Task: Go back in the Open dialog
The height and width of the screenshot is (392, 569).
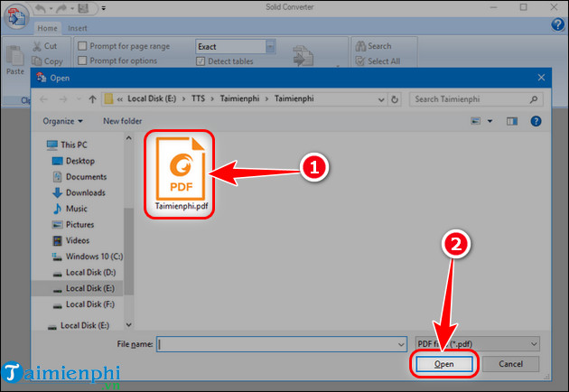Action: click(x=44, y=99)
